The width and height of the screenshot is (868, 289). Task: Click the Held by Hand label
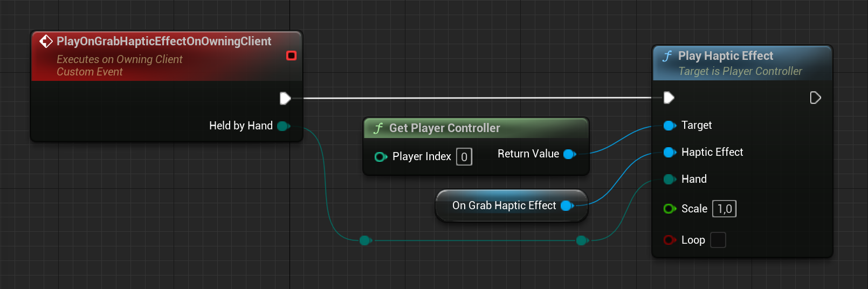tap(241, 126)
